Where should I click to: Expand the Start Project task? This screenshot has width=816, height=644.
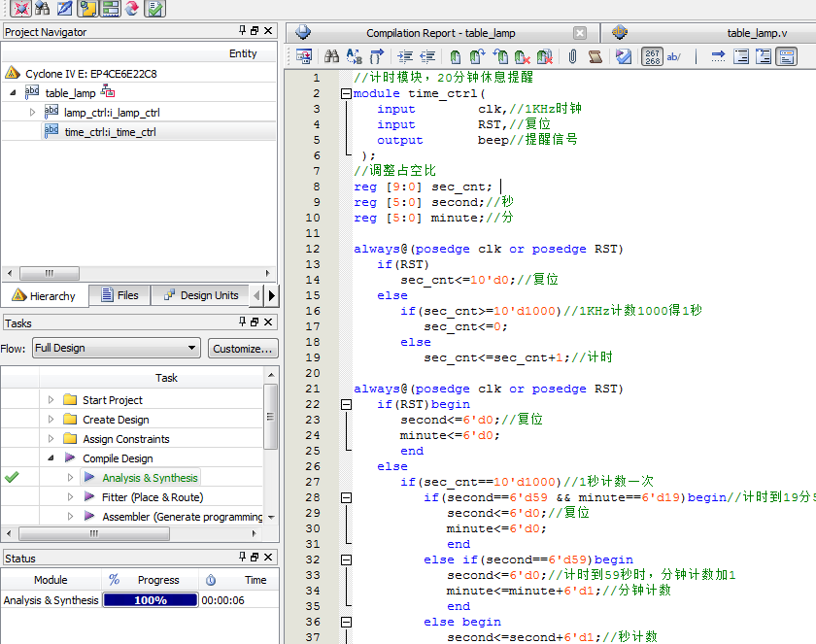[x=51, y=400]
